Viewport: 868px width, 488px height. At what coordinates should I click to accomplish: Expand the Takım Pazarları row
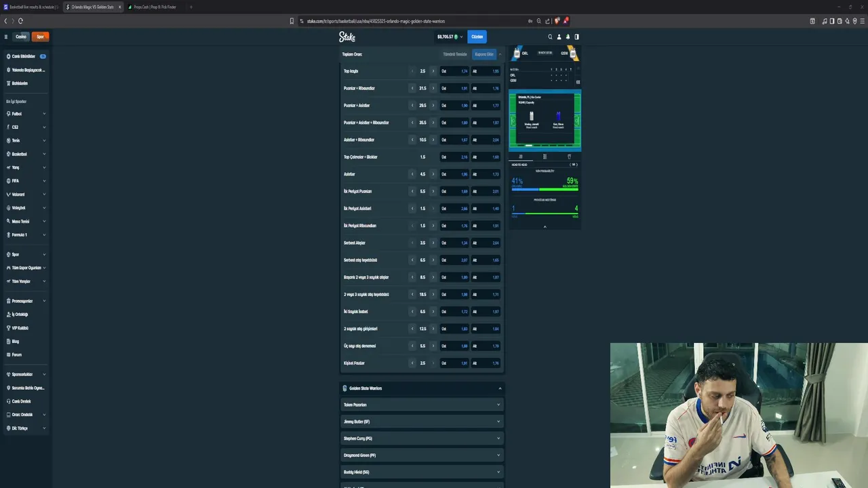422,405
